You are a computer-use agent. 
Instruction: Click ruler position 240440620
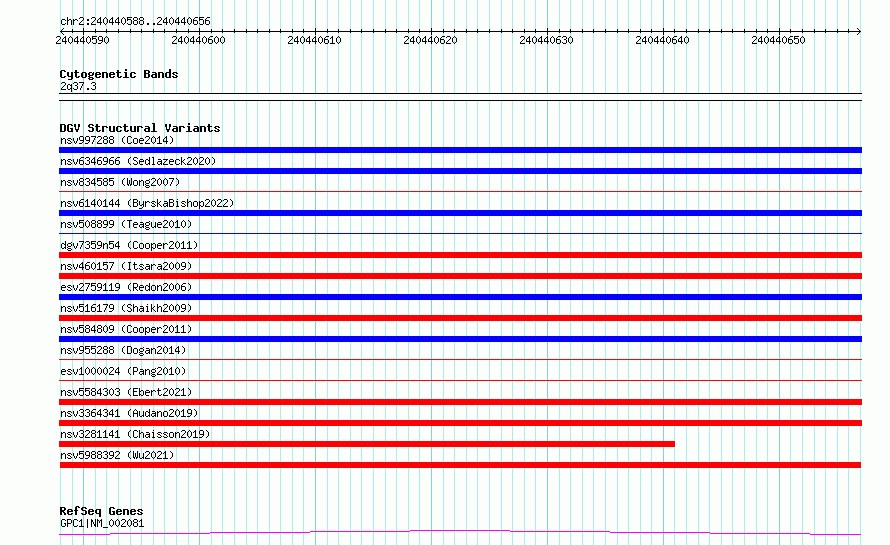430,40
